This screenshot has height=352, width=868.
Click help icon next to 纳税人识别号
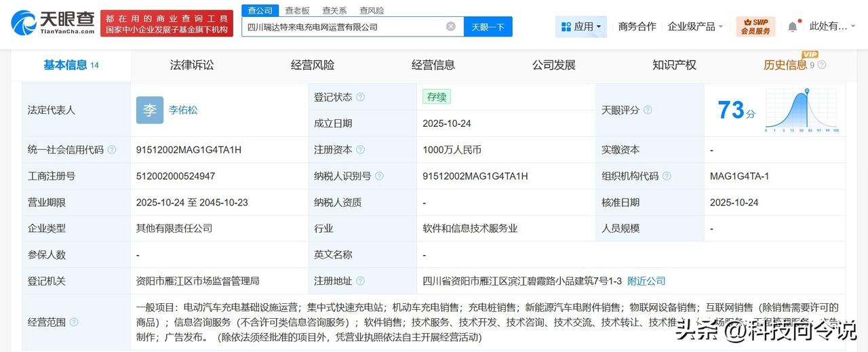pyautogui.click(x=379, y=176)
